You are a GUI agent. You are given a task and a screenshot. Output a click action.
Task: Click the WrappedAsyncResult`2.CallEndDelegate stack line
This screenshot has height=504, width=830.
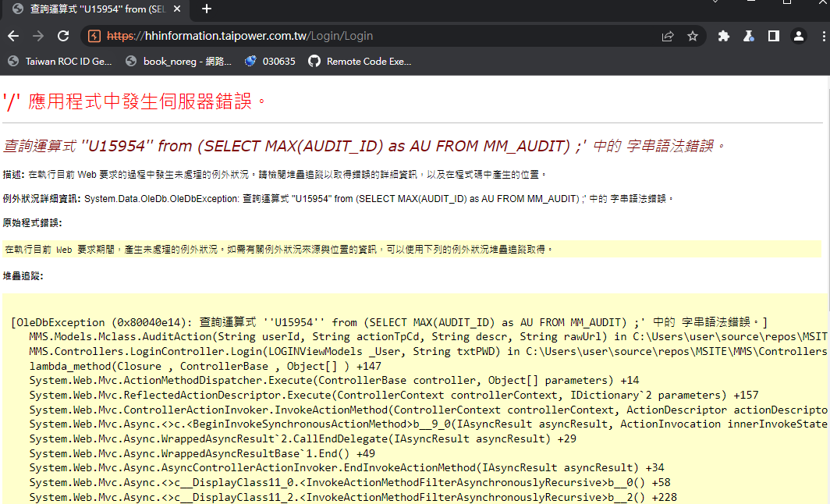tap(303, 439)
